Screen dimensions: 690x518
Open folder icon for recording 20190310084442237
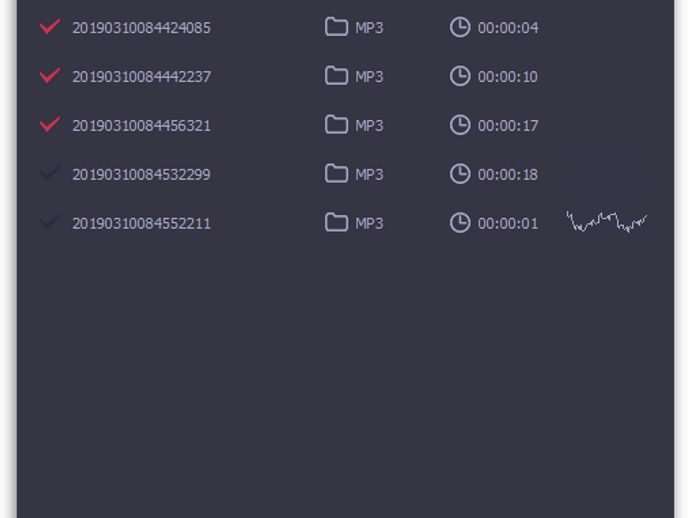336,76
